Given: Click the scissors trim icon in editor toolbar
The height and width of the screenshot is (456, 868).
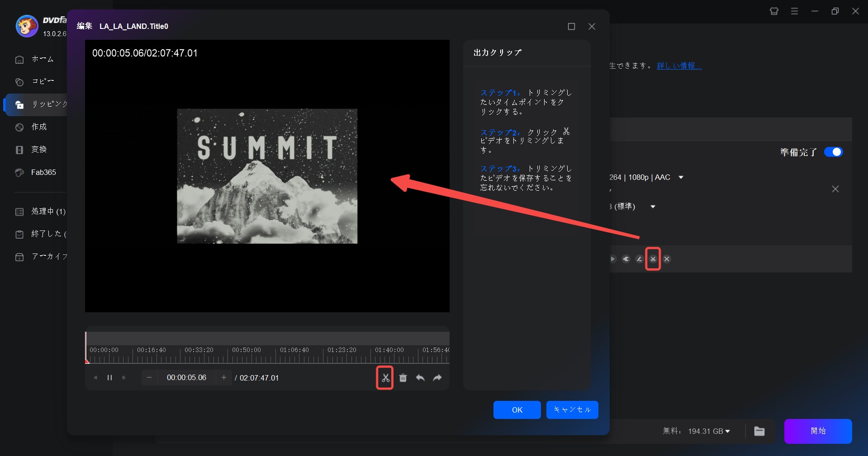Looking at the screenshot, I should (385, 378).
